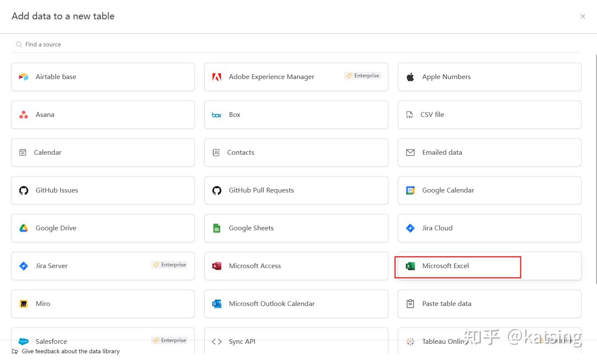Select the Asana source icon

[x=23, y=115]
